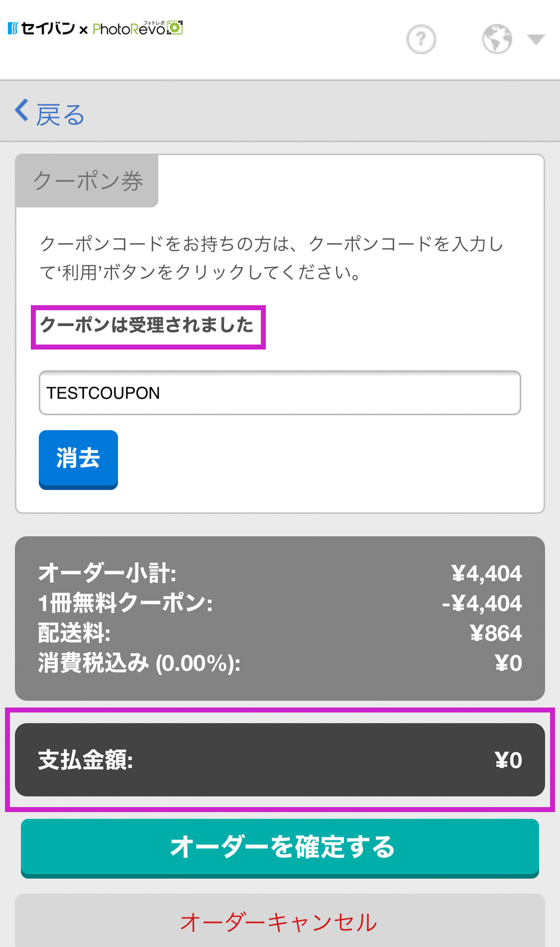Click the 支払金額 ¥0 total bar
560x947 pixels.
[x=280, y=760]
